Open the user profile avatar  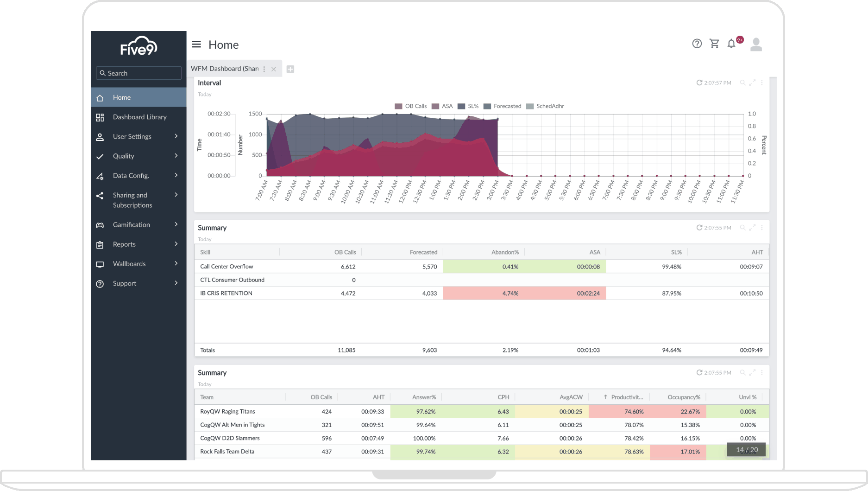pos(756,45)
